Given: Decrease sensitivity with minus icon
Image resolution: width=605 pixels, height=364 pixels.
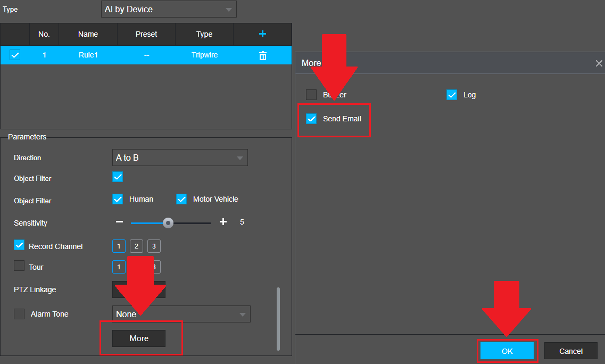Looking at the screenshot, I should 119,222.
